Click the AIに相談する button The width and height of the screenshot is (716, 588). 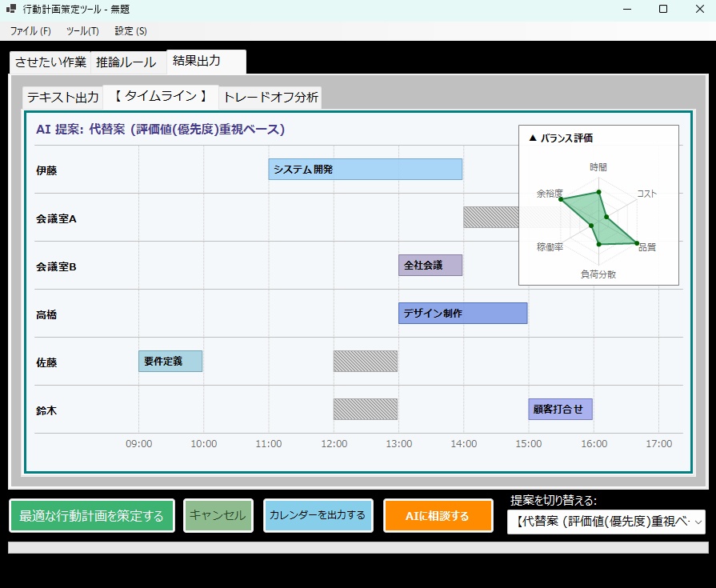(x=438, y=516)
